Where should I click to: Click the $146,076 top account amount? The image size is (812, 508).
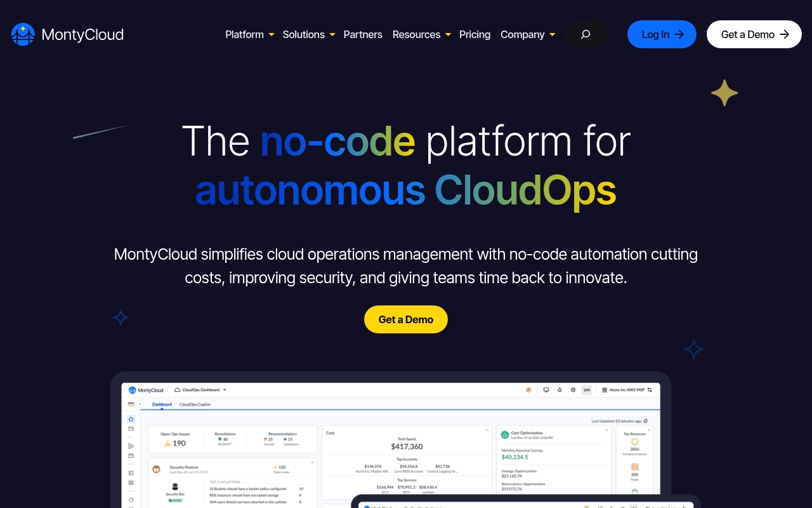tap(373, 466)
